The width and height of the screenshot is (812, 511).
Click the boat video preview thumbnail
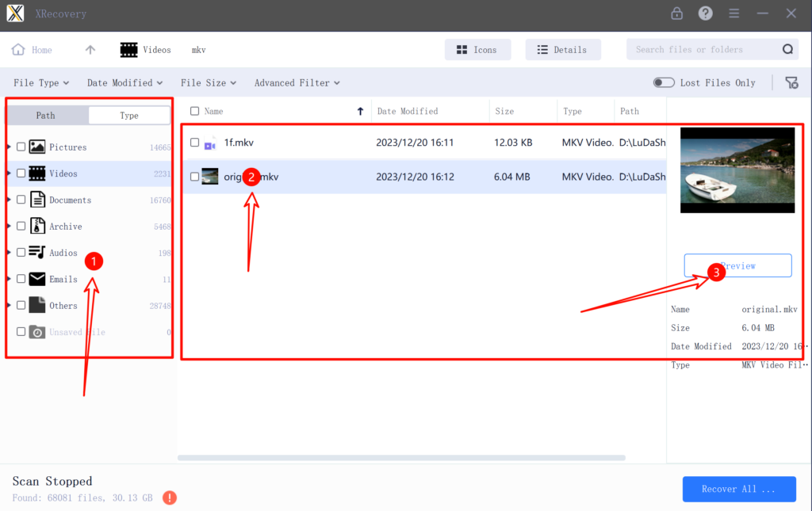click(x=737, y=170)
